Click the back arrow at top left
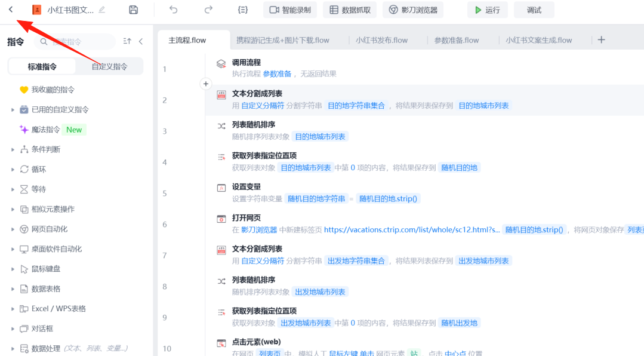The image size is (644, 356). click(x=11, y=10)
